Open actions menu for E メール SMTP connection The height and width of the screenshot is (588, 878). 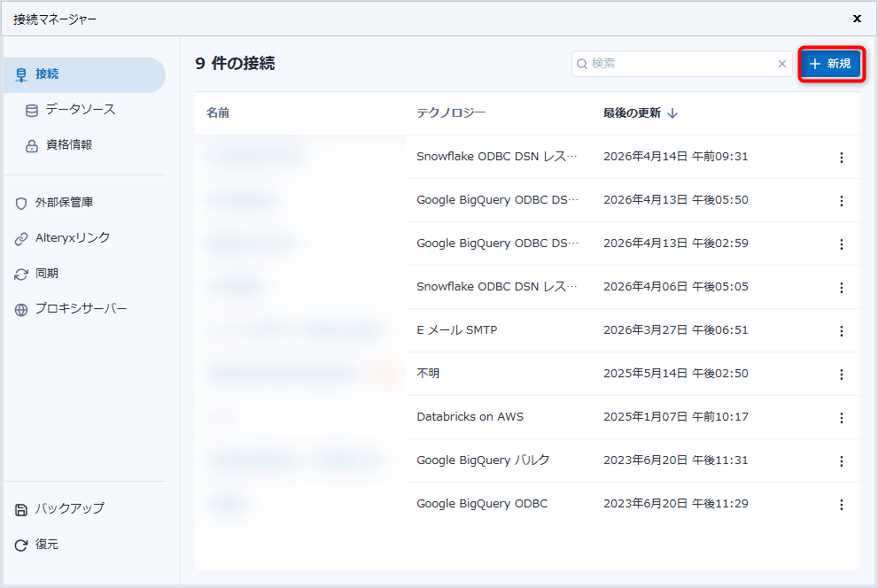[841, 331]
